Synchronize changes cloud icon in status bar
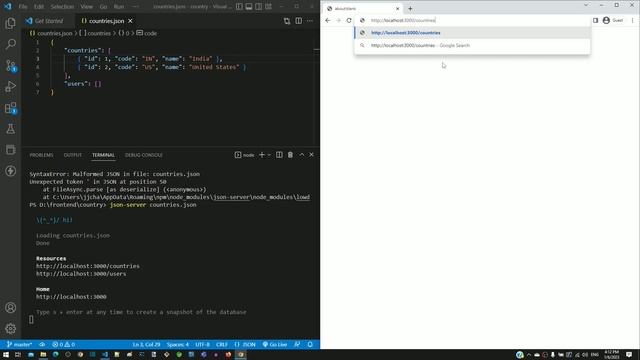The height and width of the screenshot is (360, 640). click(x=42, y=344)
